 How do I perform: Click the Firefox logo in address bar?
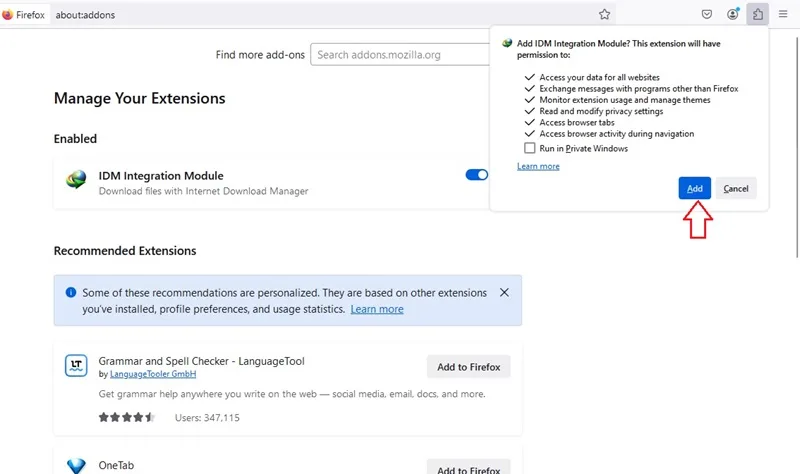click(x=7, y=15)
